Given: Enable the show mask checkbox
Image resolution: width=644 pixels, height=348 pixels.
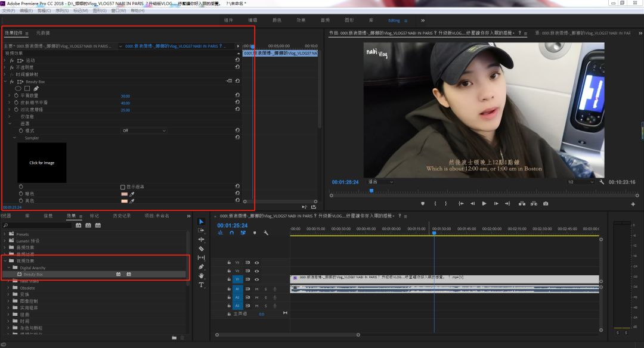Looking at the screenshot, I should pyautogui.click(x=123, y=187).
